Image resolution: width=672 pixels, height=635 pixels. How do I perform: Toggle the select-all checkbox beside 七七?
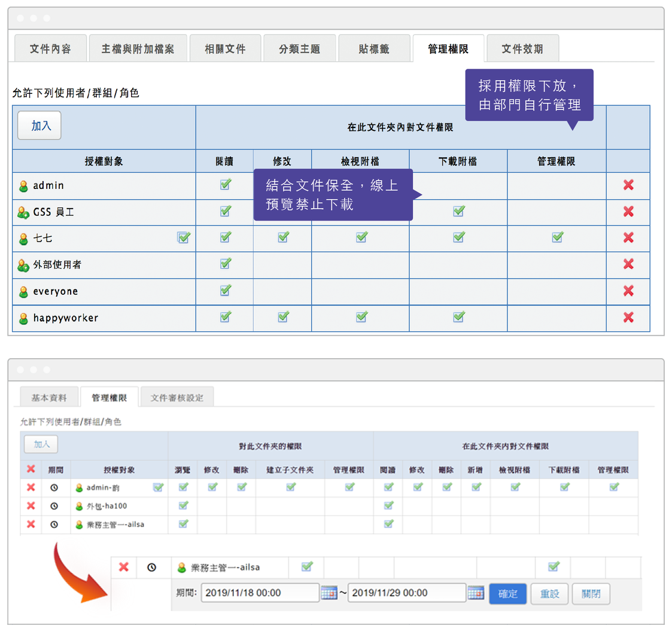[184, 237]
